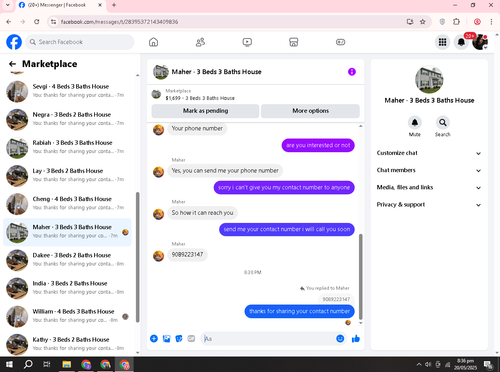Click the More options button
500x372 pixels.
[x=310, y=111]
